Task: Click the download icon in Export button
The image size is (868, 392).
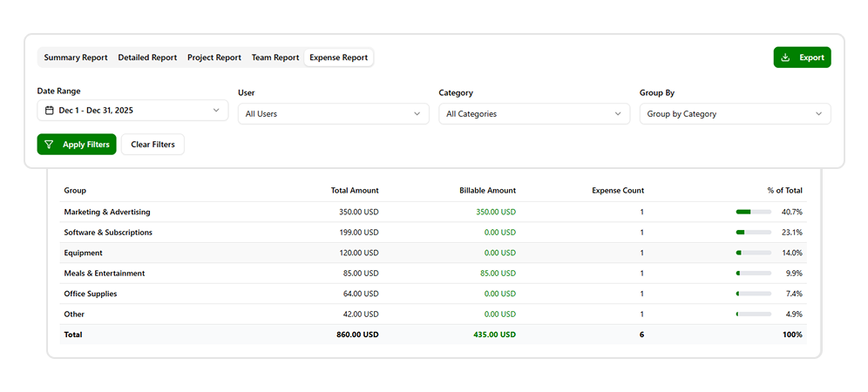Action: coord(784,57)
